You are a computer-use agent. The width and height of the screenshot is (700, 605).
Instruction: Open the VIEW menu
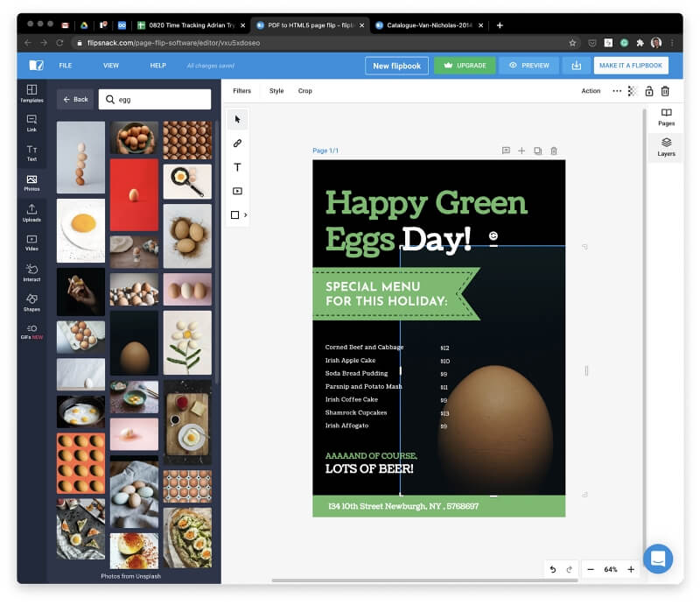[x=111, y=66]
